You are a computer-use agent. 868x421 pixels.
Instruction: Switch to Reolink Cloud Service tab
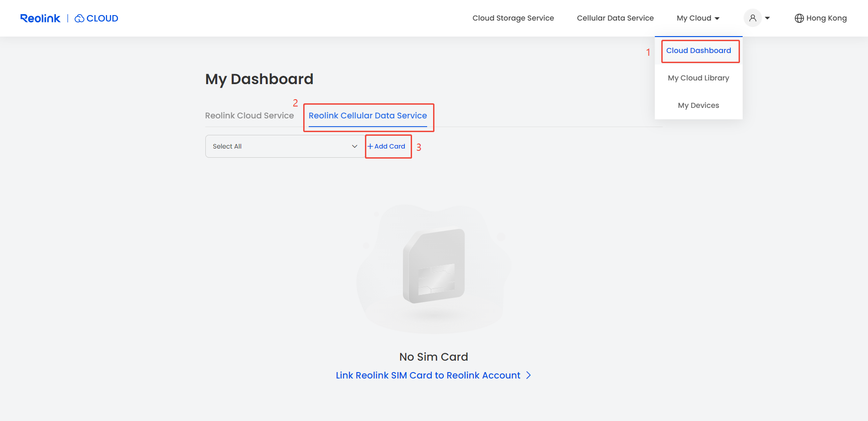(x=249, y=116)
